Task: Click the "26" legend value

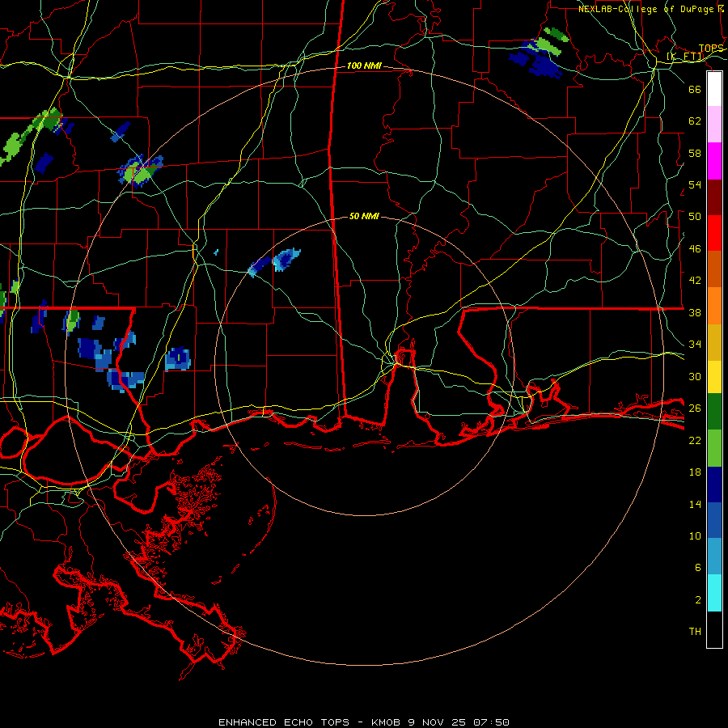Action: pyautogui.click(x=695, y=408)
